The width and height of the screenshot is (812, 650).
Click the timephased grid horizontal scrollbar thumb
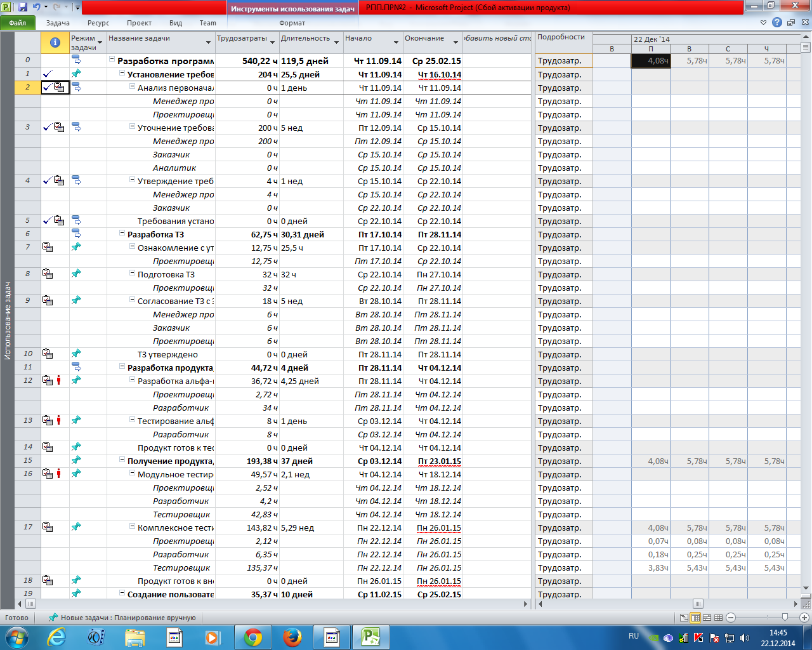tap(698, 604)
